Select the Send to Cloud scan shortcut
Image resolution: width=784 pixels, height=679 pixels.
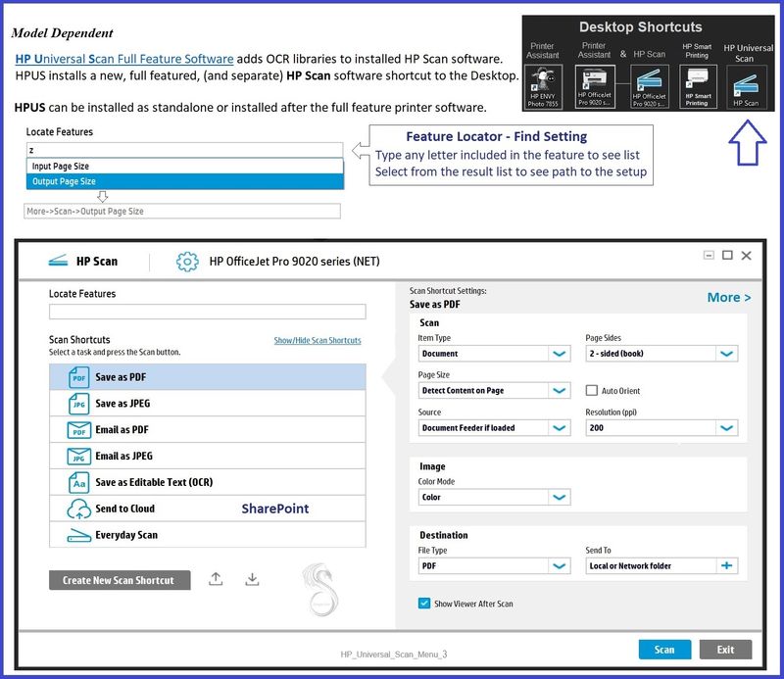pos(208,509)
